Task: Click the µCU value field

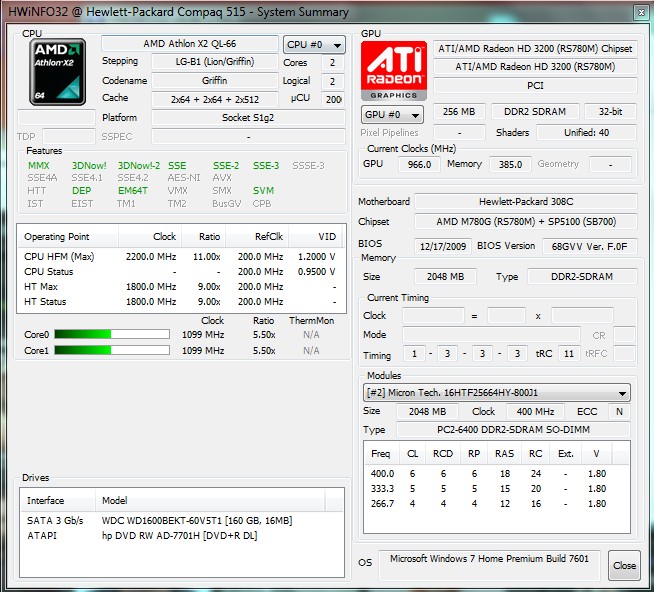Action: tap(333, 99)
